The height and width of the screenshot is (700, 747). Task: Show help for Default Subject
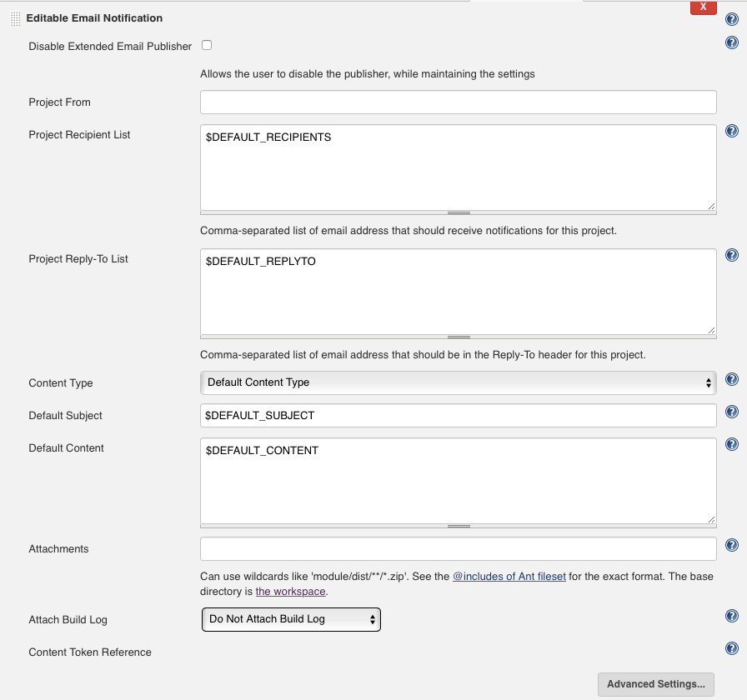732,411
